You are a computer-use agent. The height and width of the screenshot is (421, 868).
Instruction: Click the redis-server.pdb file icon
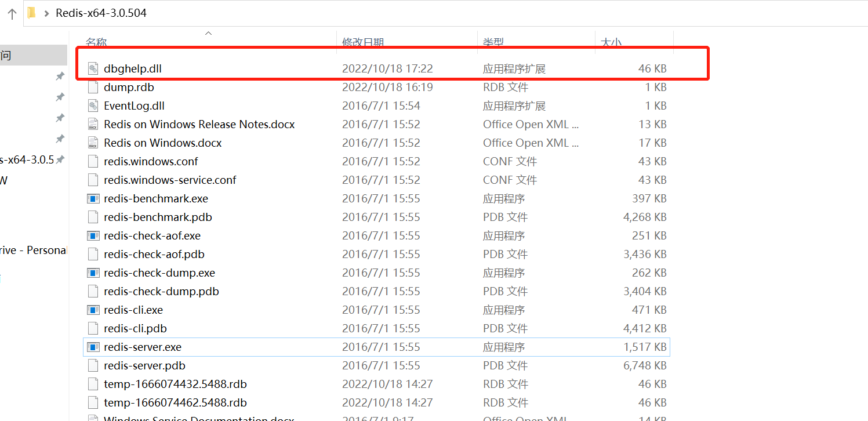coord(93,365)
